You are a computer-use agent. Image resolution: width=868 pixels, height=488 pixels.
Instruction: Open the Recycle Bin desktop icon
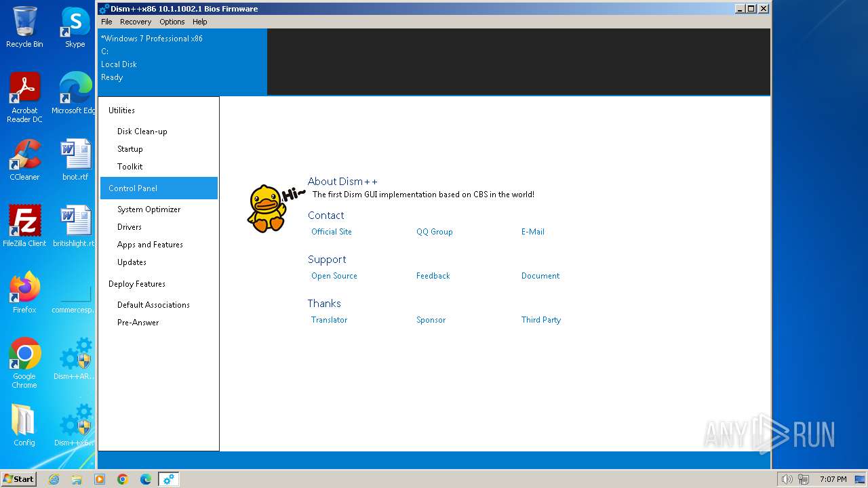[x=24, y=27]
